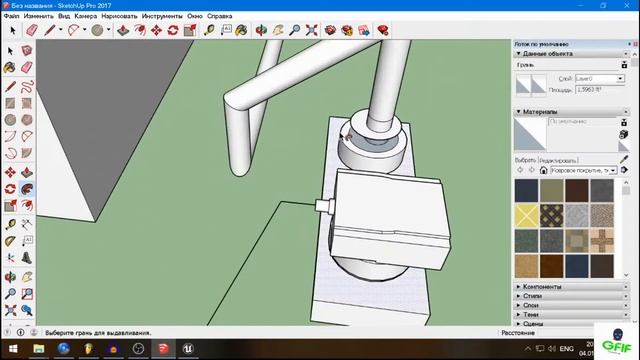Select the Pie arc tool
Viewport: 640px width, 360px height.
click(27, 153)
